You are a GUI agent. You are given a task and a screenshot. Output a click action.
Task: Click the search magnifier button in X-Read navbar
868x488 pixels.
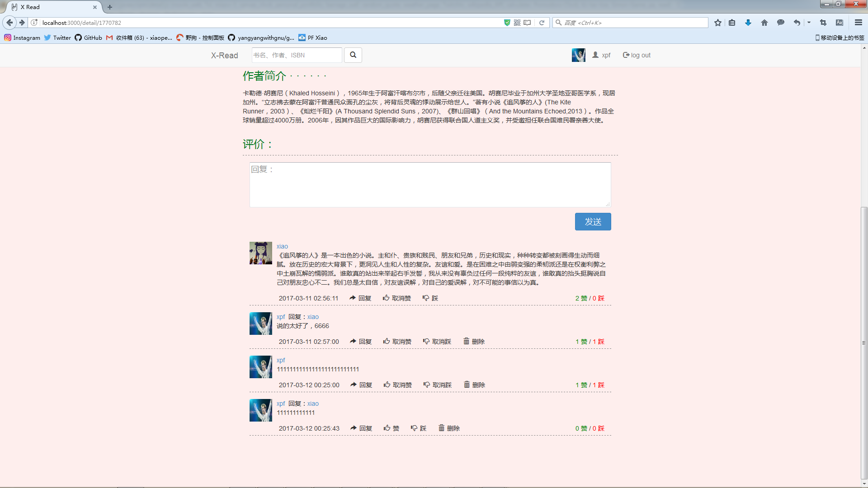click(x=353, y=55)
